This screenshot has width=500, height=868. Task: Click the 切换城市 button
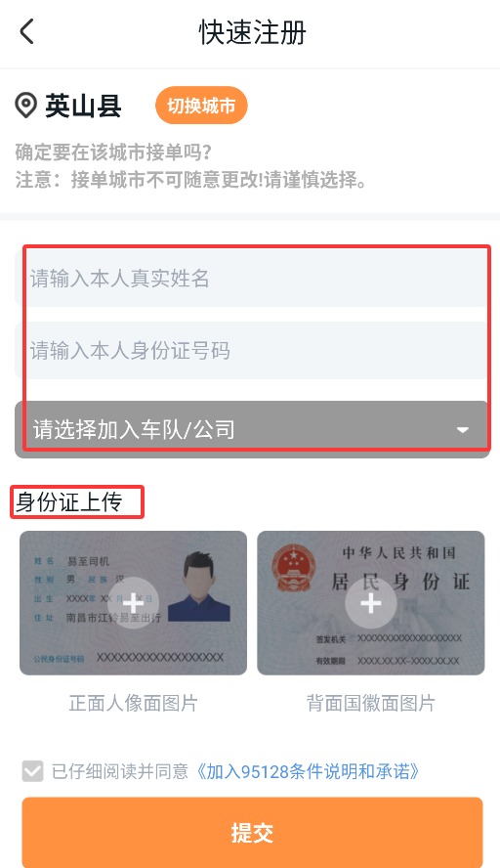(201, 106)
